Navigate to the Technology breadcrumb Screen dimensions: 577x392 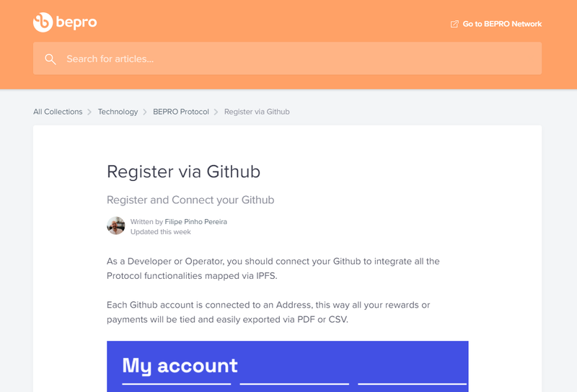118,112
